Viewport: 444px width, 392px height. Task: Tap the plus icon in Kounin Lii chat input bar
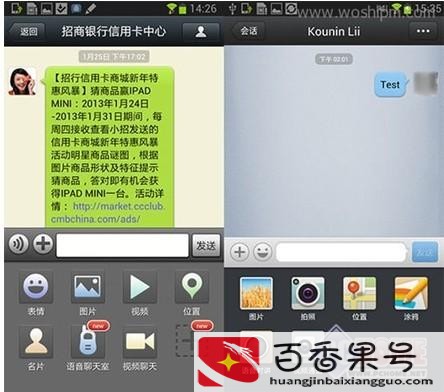[239, 252]
